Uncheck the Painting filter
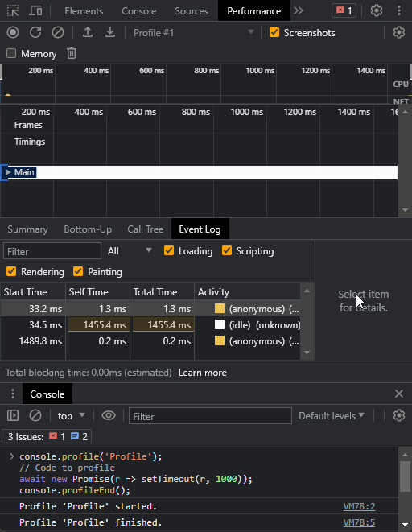This screenshot has width=412, height=532. 78,271
